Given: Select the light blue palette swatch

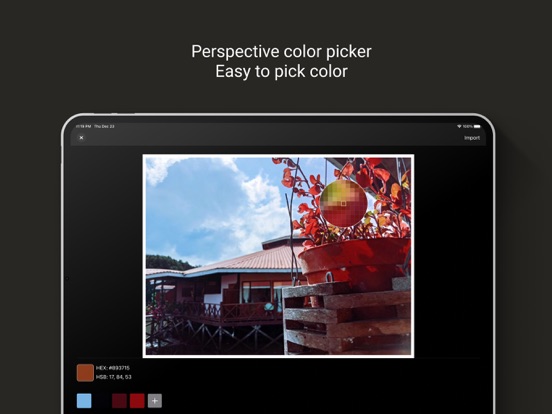Looking at the screenshot, I should (84, 401).
